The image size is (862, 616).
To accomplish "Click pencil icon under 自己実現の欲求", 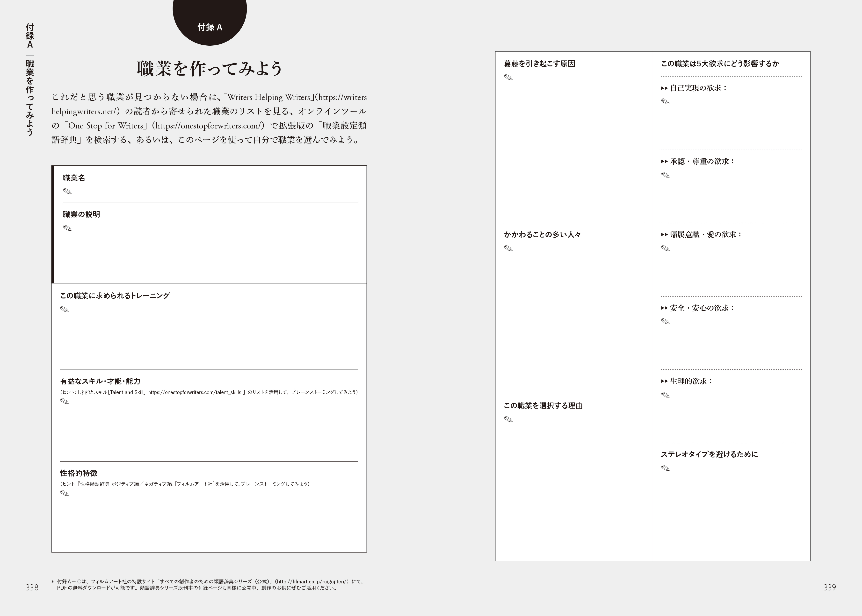I will (665, 102).
